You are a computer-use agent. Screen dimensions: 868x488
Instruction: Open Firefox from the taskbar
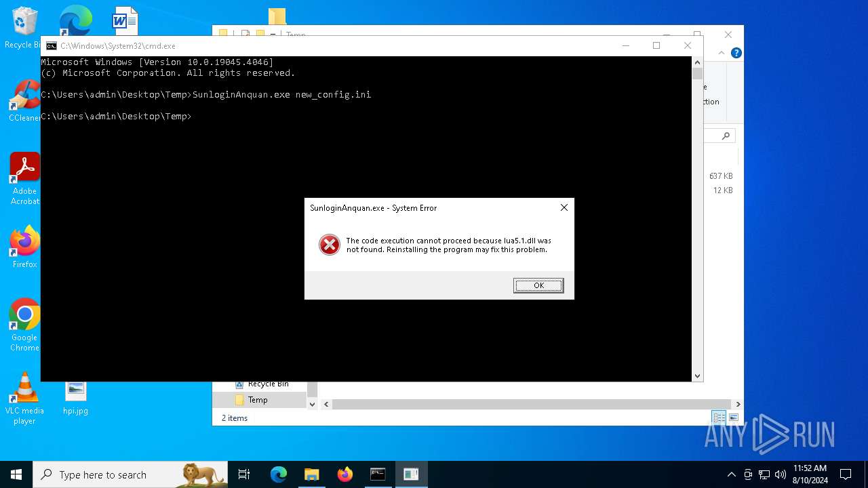tap(344, 474)
